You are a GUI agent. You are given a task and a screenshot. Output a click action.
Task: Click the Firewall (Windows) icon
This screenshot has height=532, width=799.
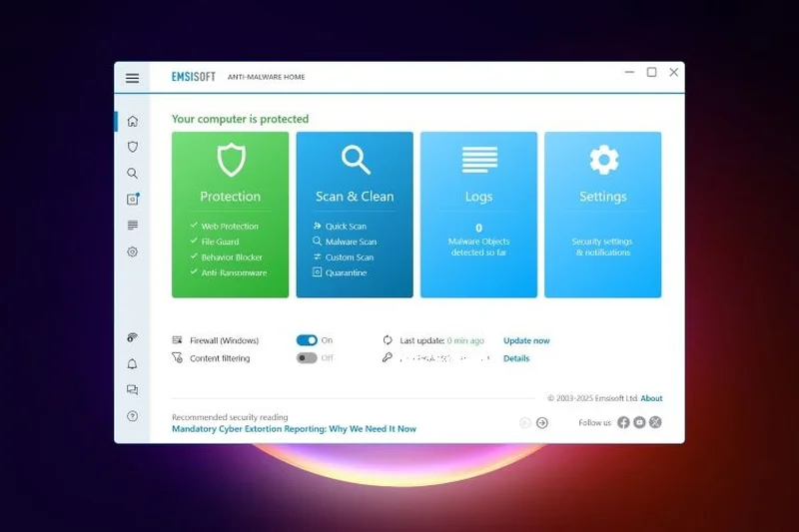pos(178,340)
